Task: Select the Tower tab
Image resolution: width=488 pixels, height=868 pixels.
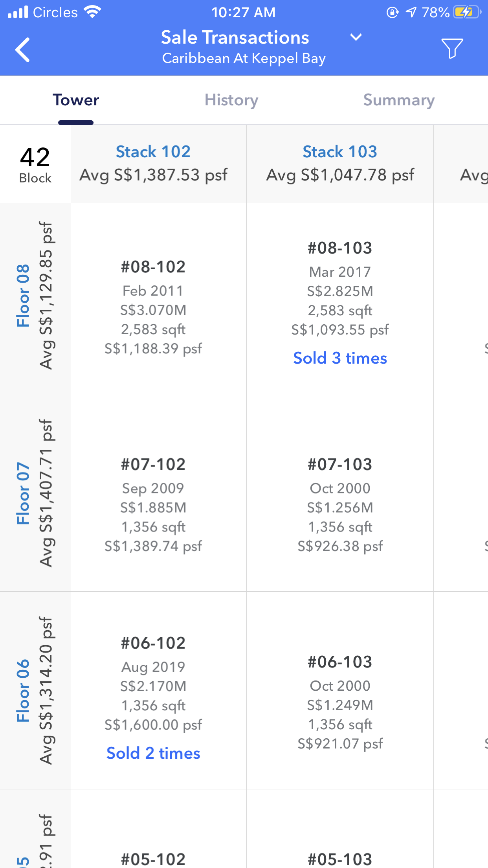Action: click(76, 100)
